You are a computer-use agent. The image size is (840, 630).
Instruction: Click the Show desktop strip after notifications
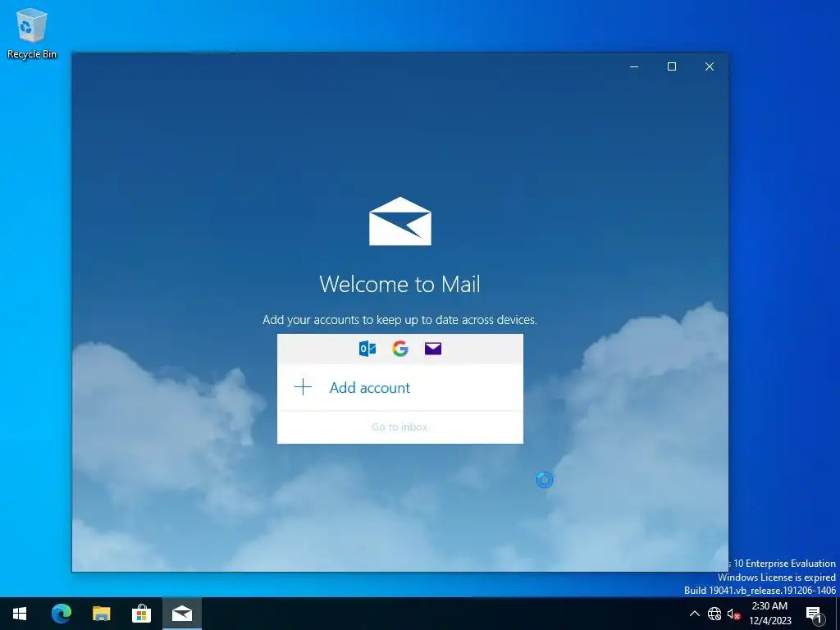coord(838,614)
